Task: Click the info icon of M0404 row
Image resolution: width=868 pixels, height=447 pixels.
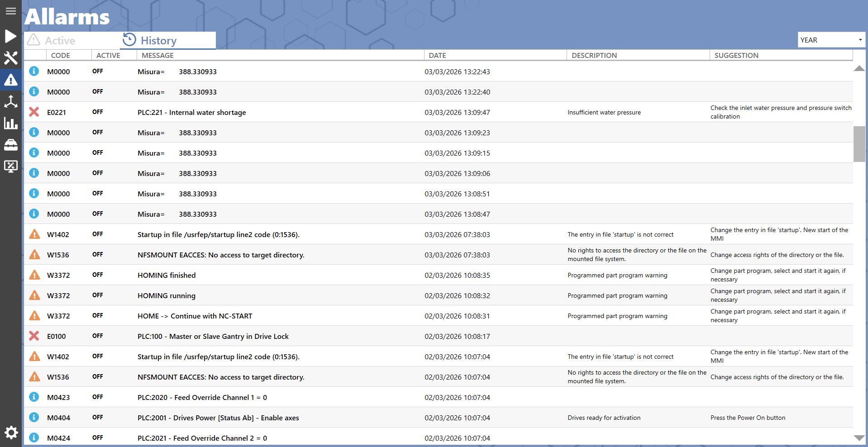Action: tap(34, 417)
